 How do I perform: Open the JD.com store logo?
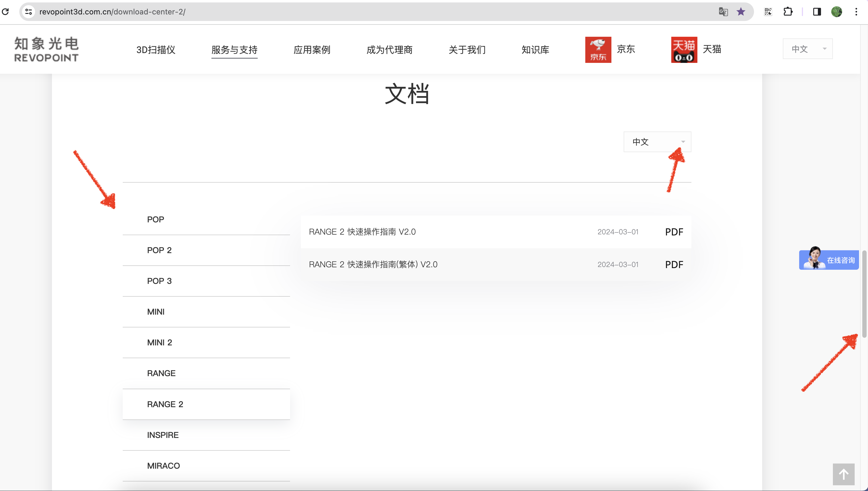pos(598,50)
